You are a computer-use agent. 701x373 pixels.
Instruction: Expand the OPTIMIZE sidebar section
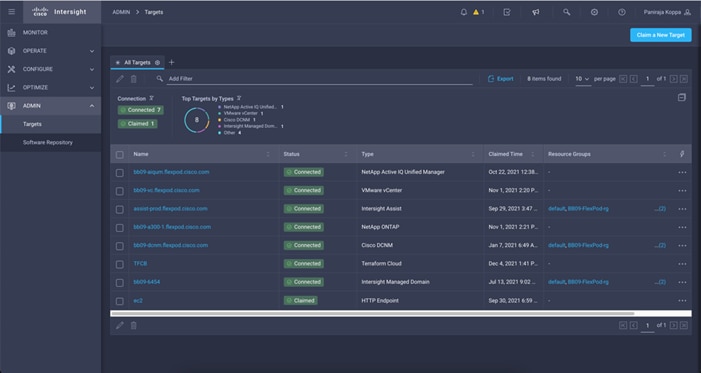pos(51,88)
